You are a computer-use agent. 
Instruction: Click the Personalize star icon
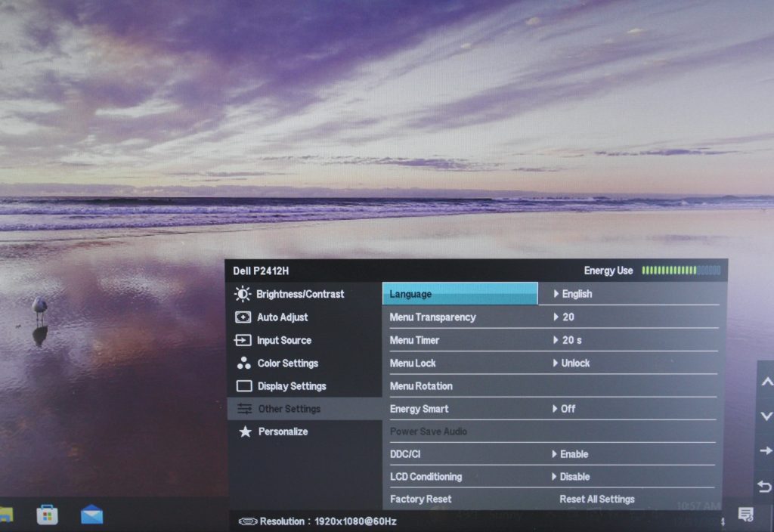[245, 431]
